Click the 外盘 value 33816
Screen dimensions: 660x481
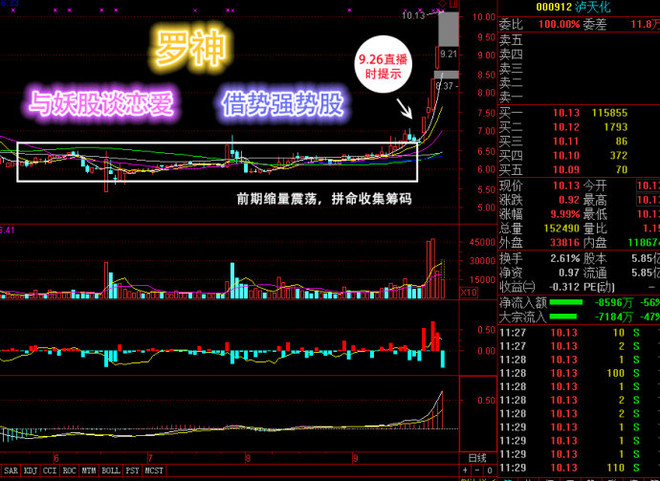tap(565, 243)
